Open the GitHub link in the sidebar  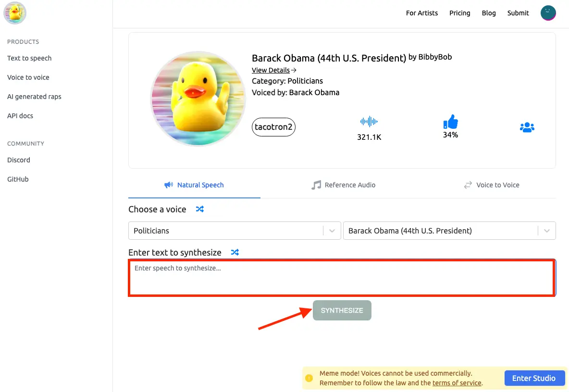click(18, 179)
